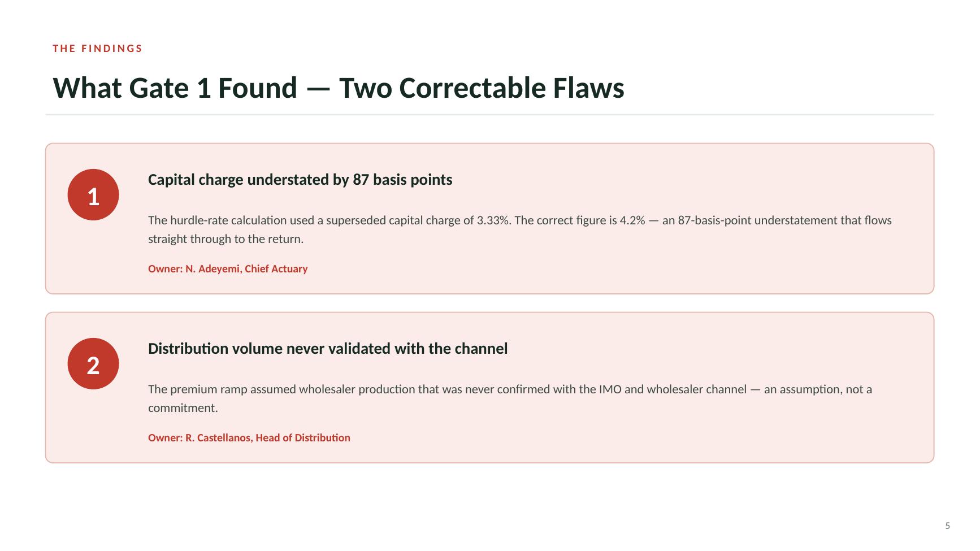Click the word commitment in the second card
This screenshot has width=980, height=551.
(x=183, y=408)
